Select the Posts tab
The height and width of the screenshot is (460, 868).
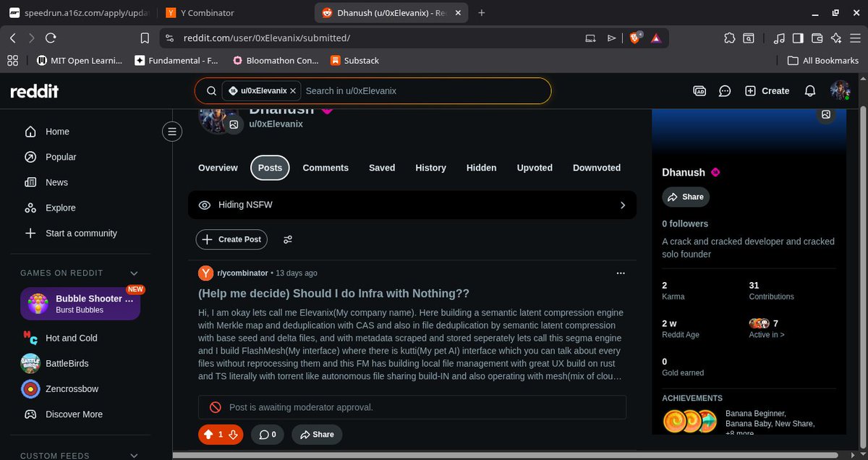270,168
